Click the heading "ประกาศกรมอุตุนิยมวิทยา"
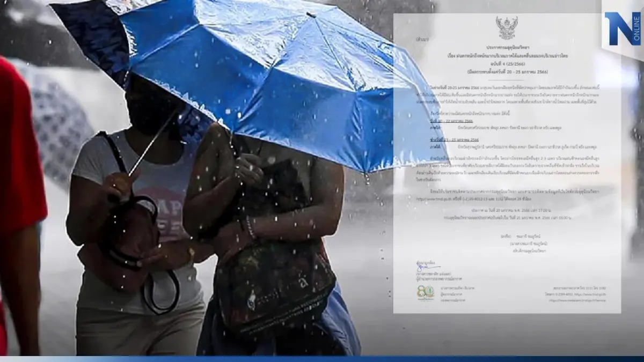The image size is (644, 362). tap(507, 48)
